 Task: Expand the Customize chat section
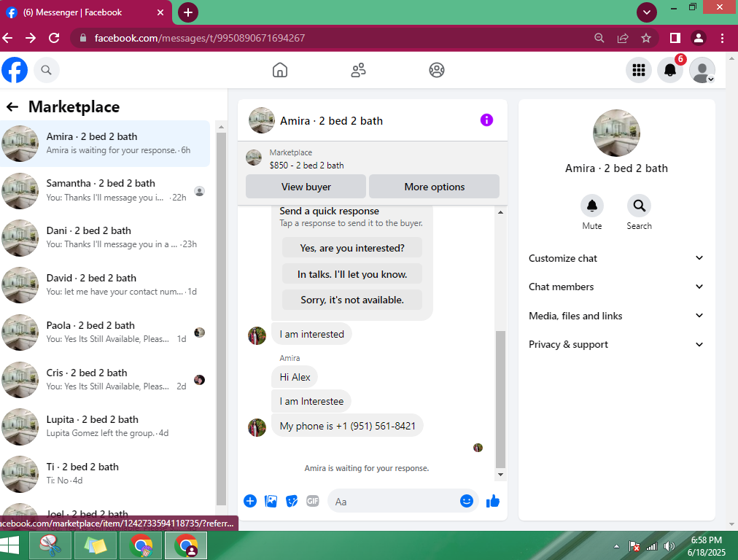point(616,258)
